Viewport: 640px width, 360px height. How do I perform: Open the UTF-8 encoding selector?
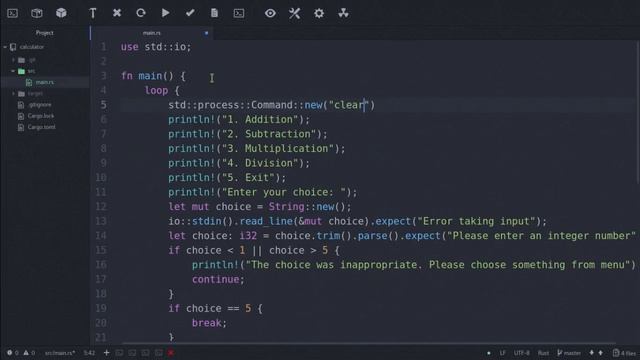pos(522,353)
